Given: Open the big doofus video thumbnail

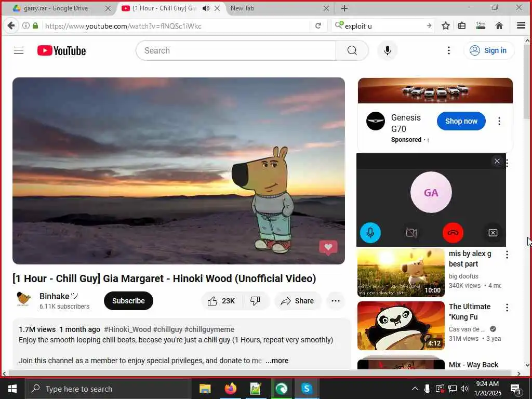Looking at the screenshot, I should coord(401,273).
